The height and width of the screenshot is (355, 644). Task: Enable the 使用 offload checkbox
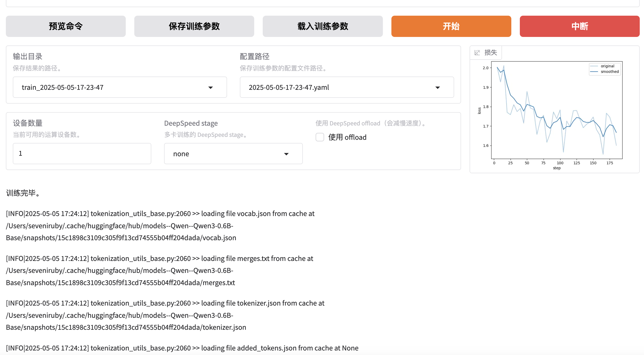point(320,137)
